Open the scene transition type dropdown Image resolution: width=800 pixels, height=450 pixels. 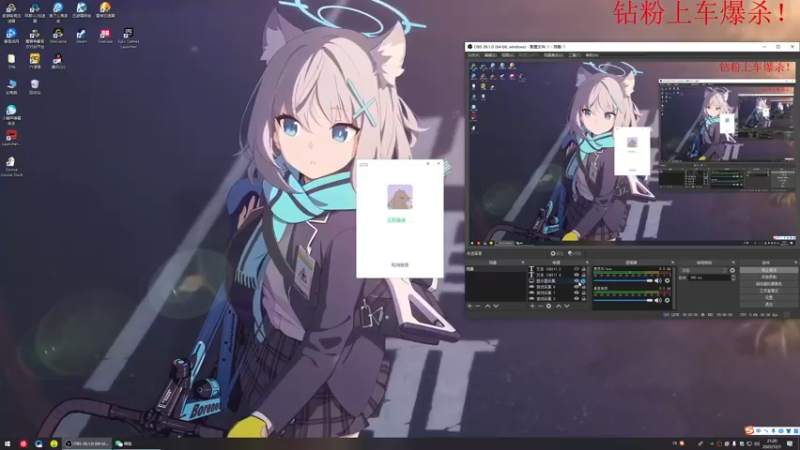704,270
